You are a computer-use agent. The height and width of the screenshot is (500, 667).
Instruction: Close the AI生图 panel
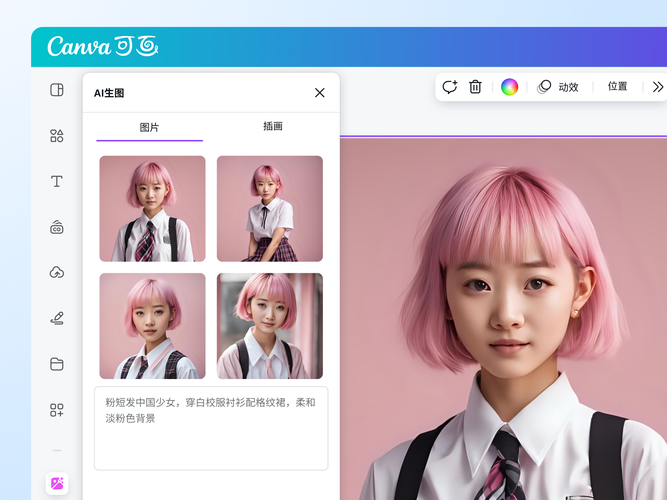[x=319, y=92]
